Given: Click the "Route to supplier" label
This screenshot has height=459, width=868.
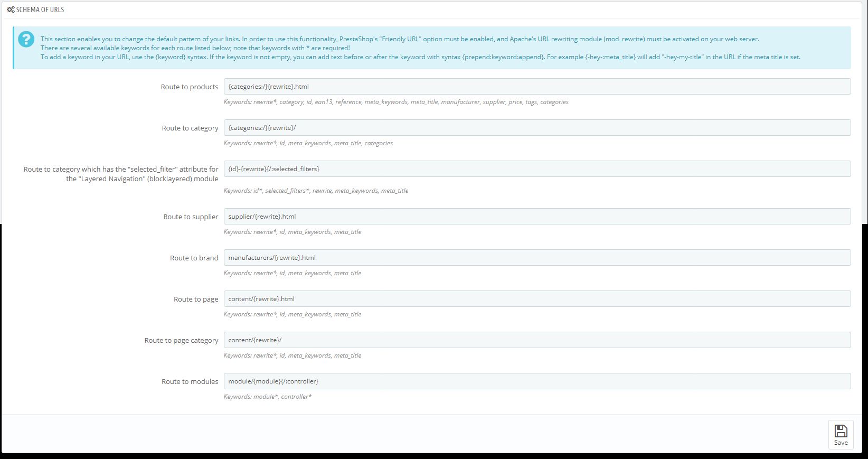Looking at the screenshot, I should tap(191, 217).
